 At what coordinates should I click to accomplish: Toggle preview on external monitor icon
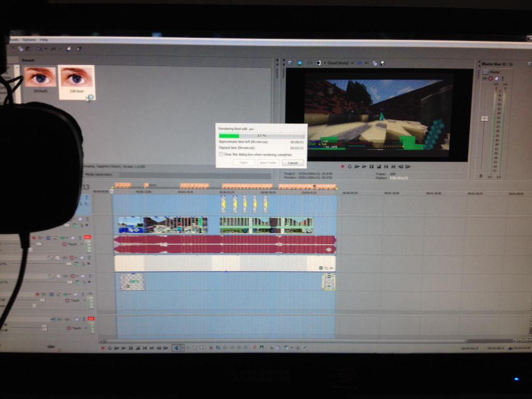[x=300, y=63]
